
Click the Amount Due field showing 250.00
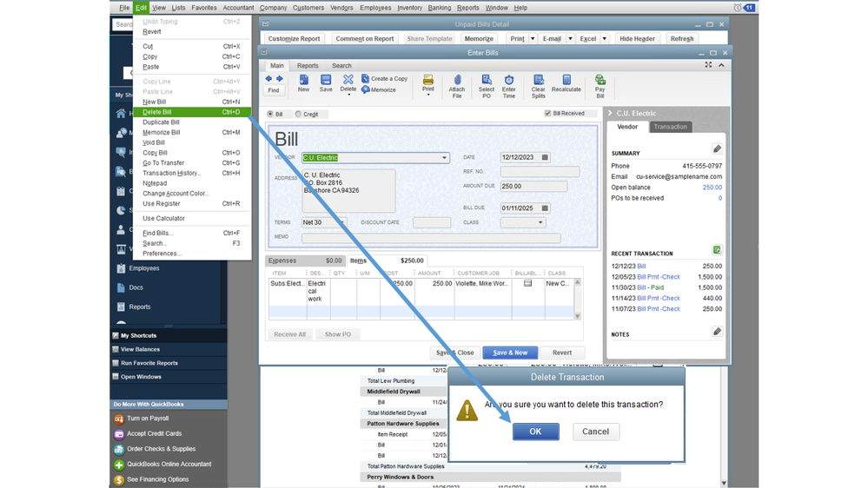pos(533,187)
